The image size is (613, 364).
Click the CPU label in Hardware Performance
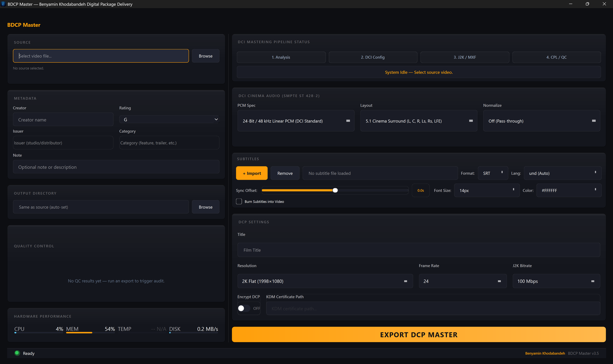19,329
